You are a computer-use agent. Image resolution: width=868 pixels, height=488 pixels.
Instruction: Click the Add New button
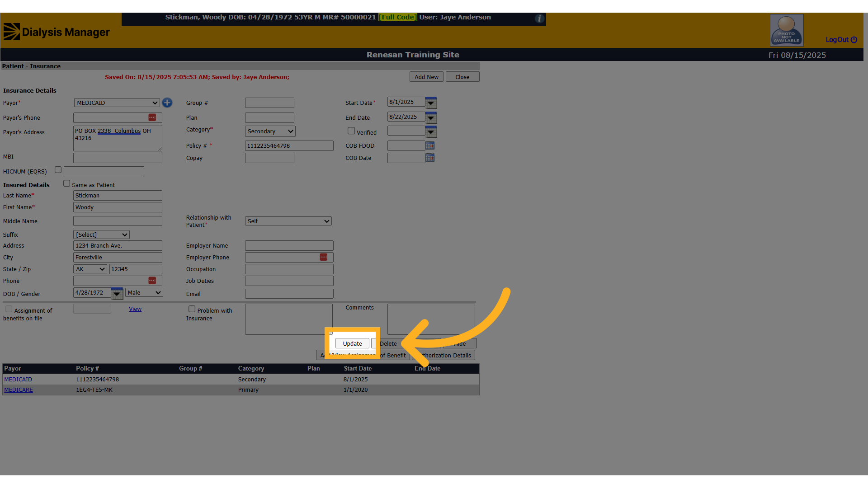click(426, 77)
